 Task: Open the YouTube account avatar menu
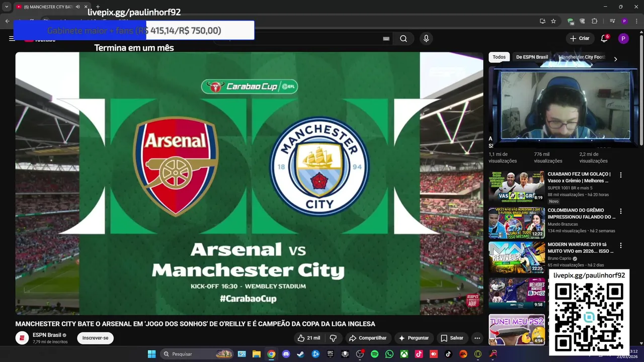click(623, 39)
